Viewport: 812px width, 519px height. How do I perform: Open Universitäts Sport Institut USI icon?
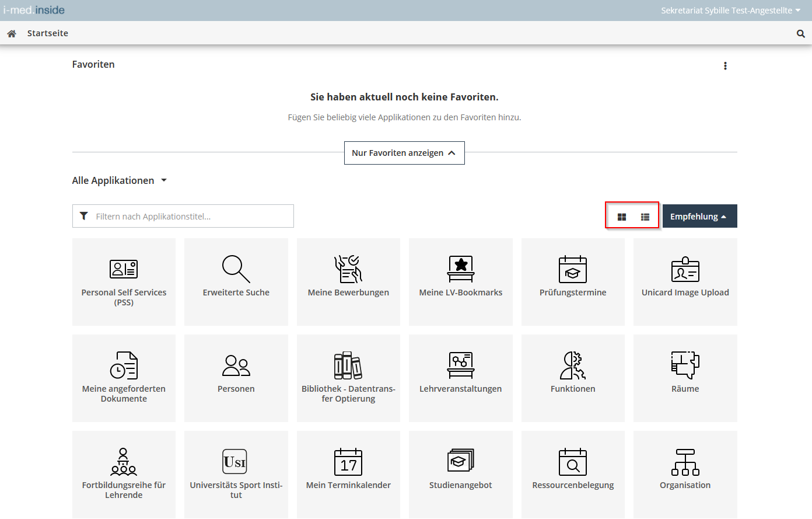[x=235, y=461]
